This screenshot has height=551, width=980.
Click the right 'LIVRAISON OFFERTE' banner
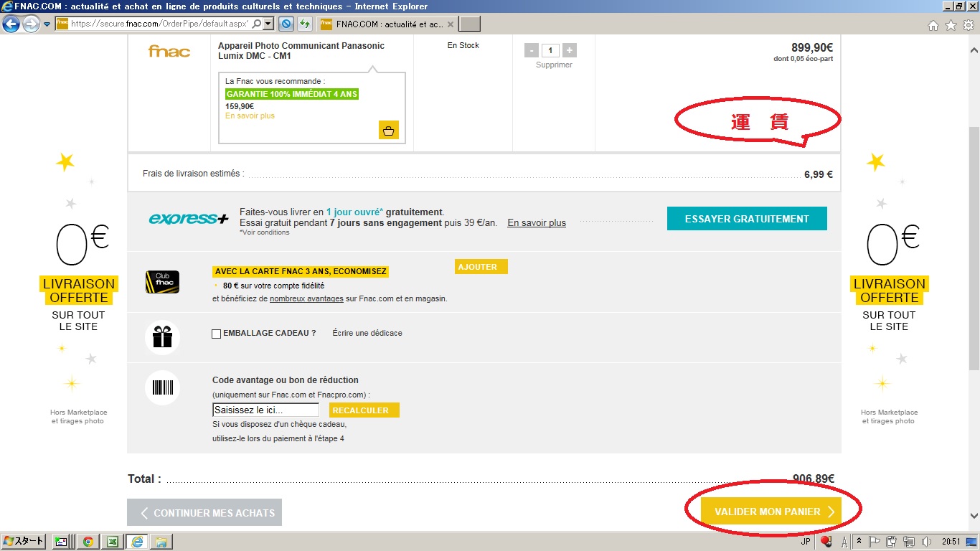[889, 291]
